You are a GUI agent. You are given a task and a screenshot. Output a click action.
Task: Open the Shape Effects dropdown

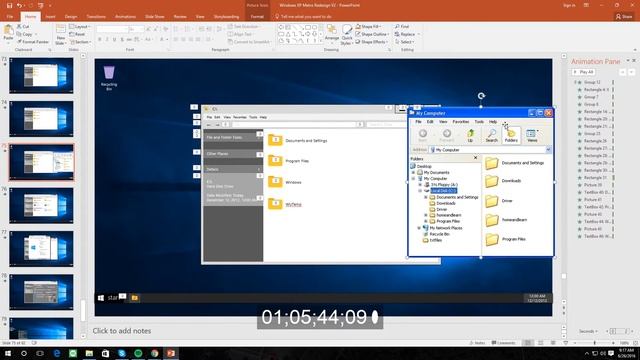point(371,42)
